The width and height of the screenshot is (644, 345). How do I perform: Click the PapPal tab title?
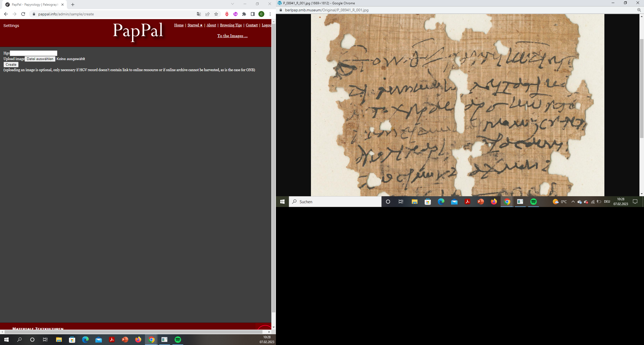click(x=35, y=5)
